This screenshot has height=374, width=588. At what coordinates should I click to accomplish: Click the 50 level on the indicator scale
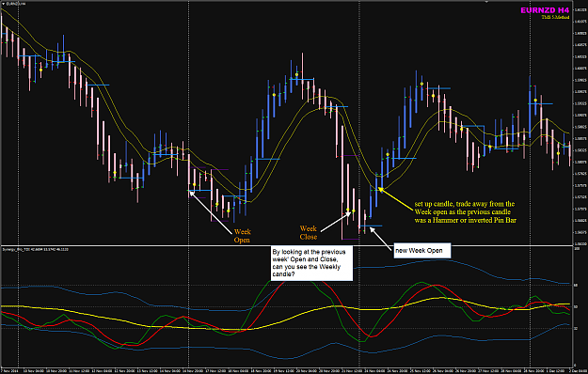tap(576, 307)
